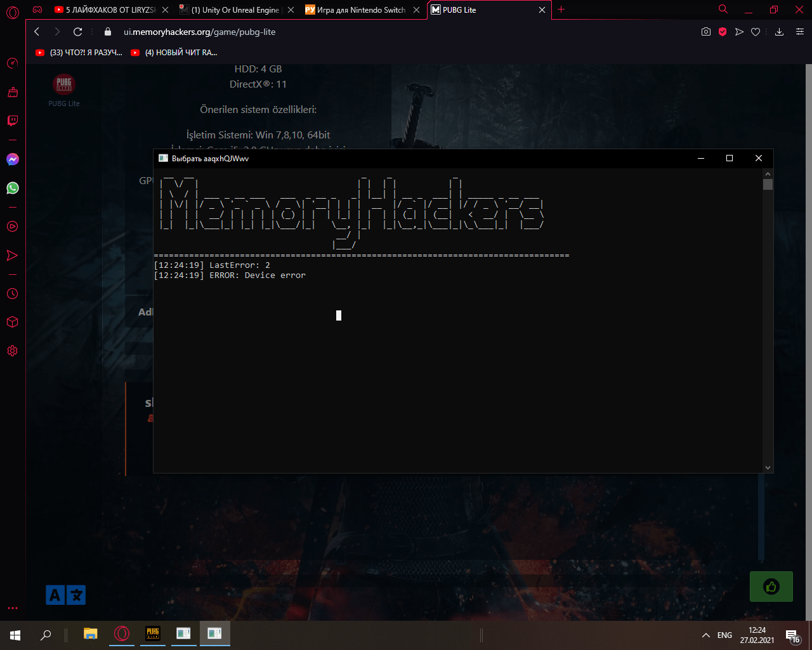Open bookmark (4) НОВЫЙ ЧИТ RA...

(173, 53)
